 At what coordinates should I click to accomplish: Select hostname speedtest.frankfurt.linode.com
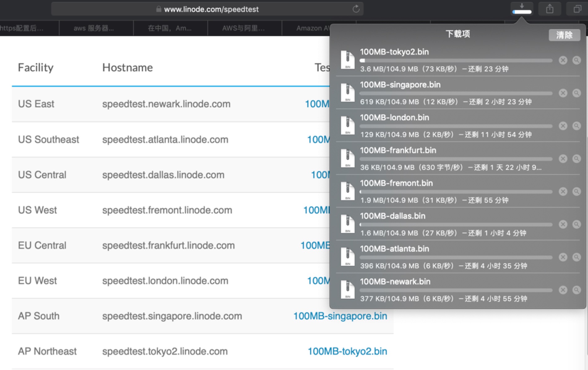(x=168, y=245)
